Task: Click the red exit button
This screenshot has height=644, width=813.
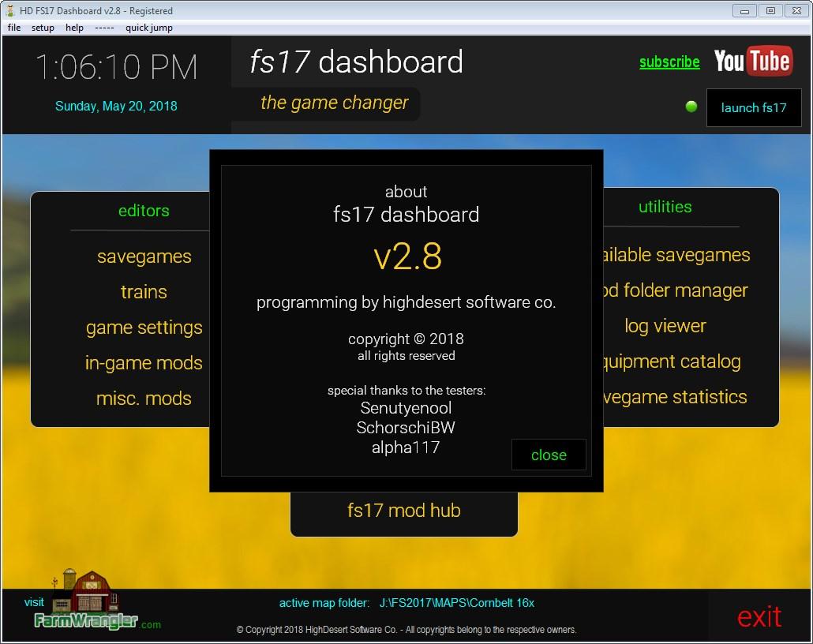Action: [759, 616]
